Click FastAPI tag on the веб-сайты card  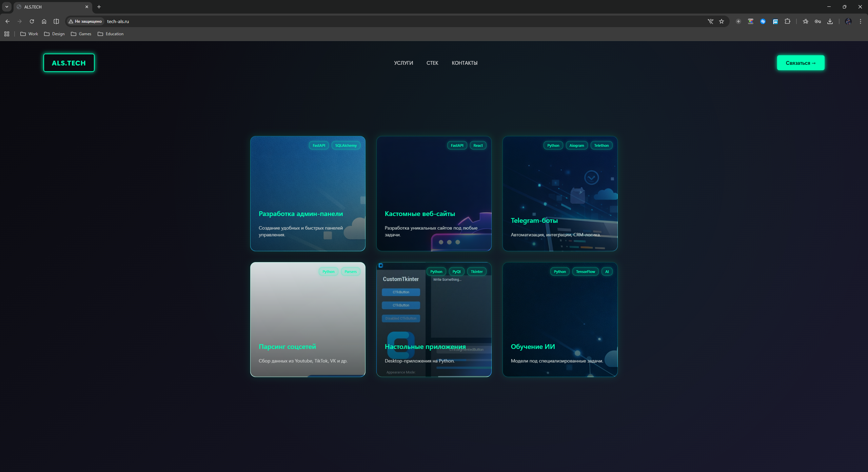pyautogui.click(x=457, y=145)
